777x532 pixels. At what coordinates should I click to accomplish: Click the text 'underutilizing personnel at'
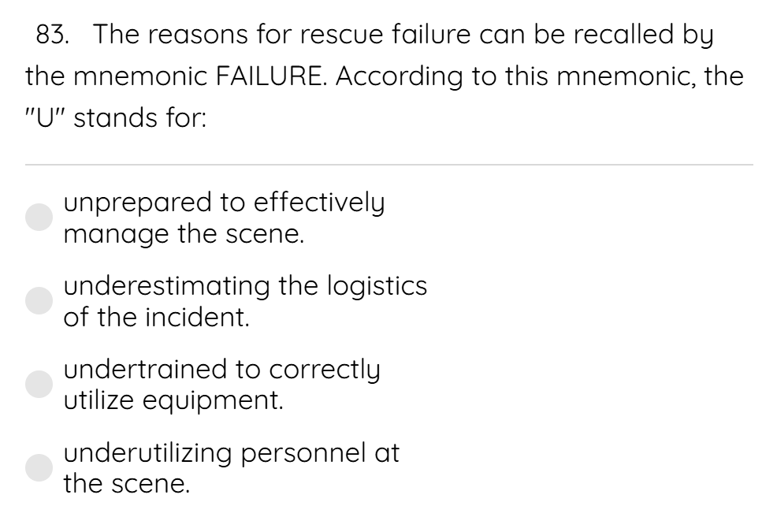tap(232, 452)
